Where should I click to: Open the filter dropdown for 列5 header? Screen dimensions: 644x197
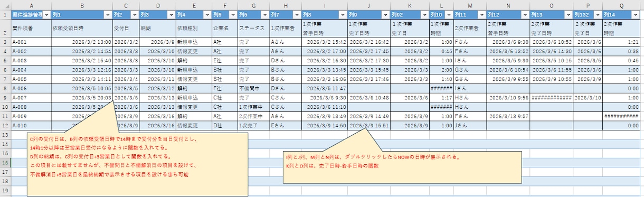click(232, 15)
